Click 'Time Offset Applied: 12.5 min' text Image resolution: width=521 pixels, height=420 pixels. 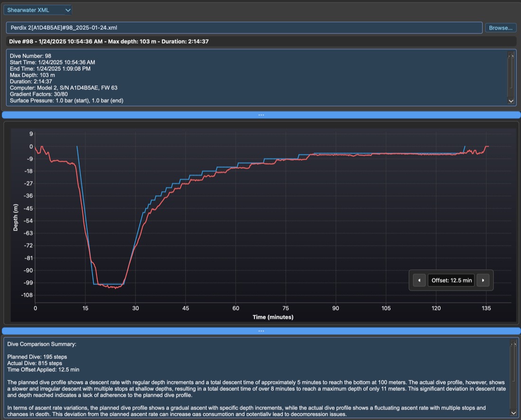pos(43,369)
